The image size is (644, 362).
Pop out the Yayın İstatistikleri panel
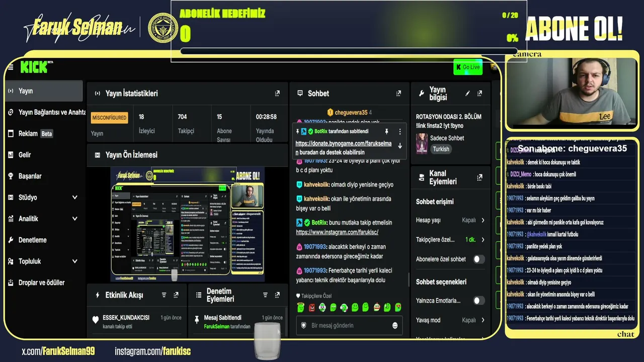pos(277,94)
